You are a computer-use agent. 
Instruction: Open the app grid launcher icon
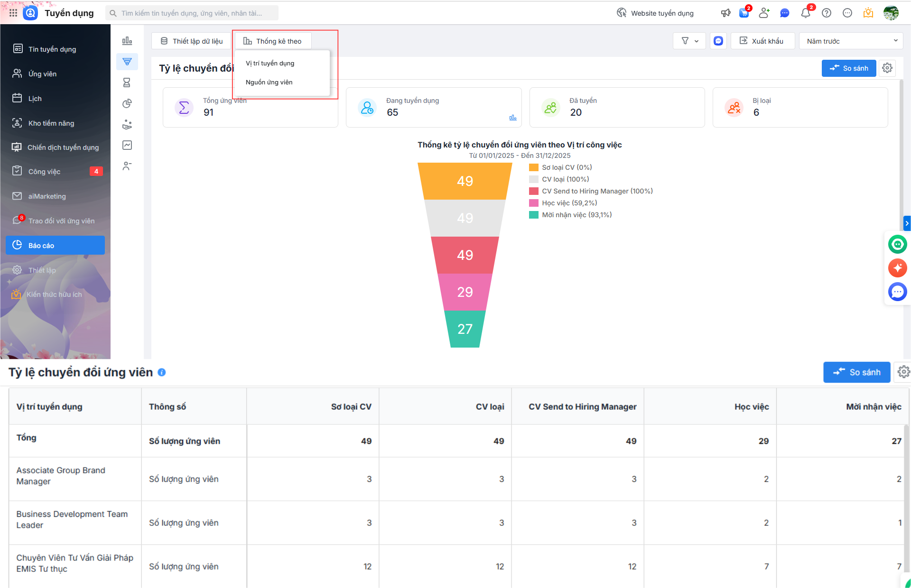13,13
